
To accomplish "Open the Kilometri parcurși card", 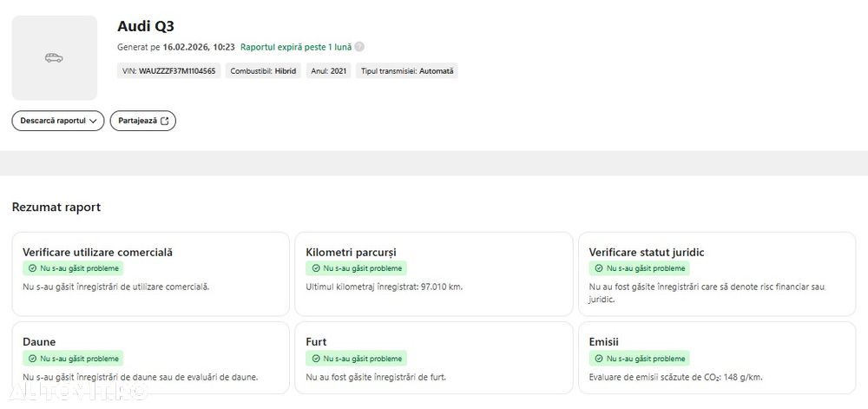I will 433,274.
